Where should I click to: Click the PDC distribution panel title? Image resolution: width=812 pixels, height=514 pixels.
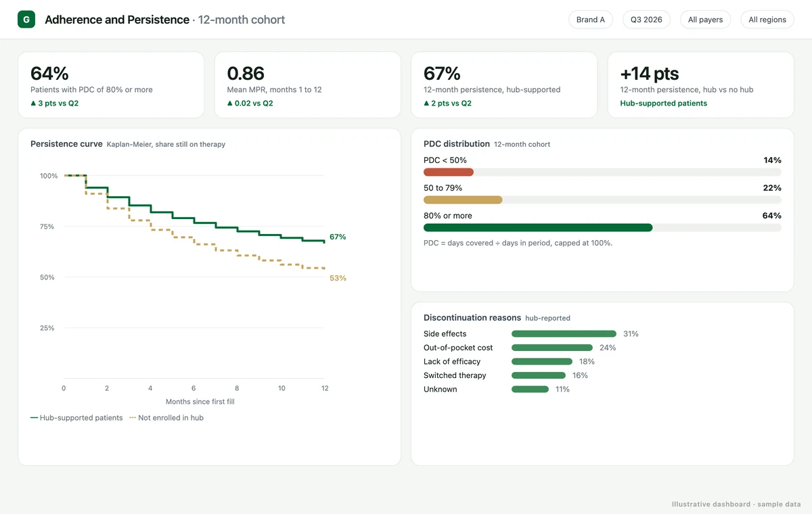pos(457,144)
